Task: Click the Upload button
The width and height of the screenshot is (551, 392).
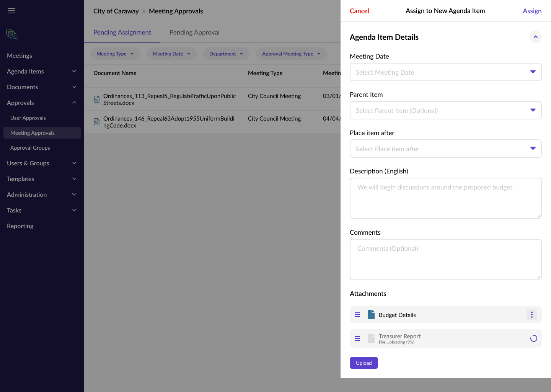Action: [x=364, y=363]
